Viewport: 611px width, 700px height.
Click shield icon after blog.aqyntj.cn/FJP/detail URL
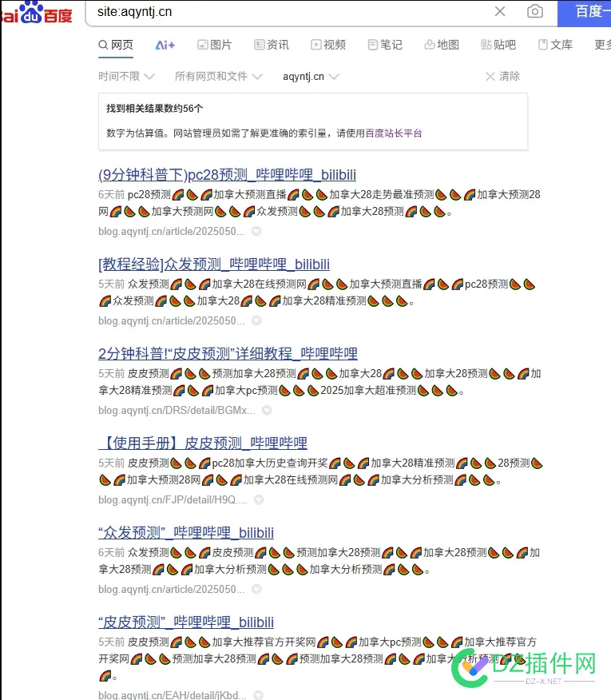[x=259, y=499]
